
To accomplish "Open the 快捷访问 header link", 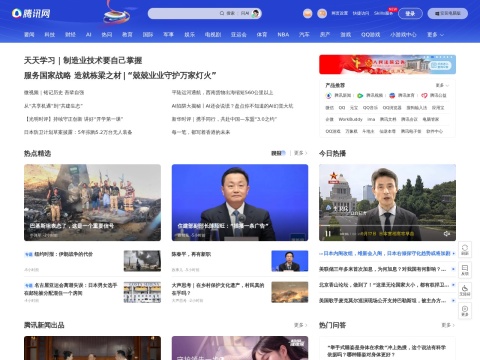I will coord(361,13).
